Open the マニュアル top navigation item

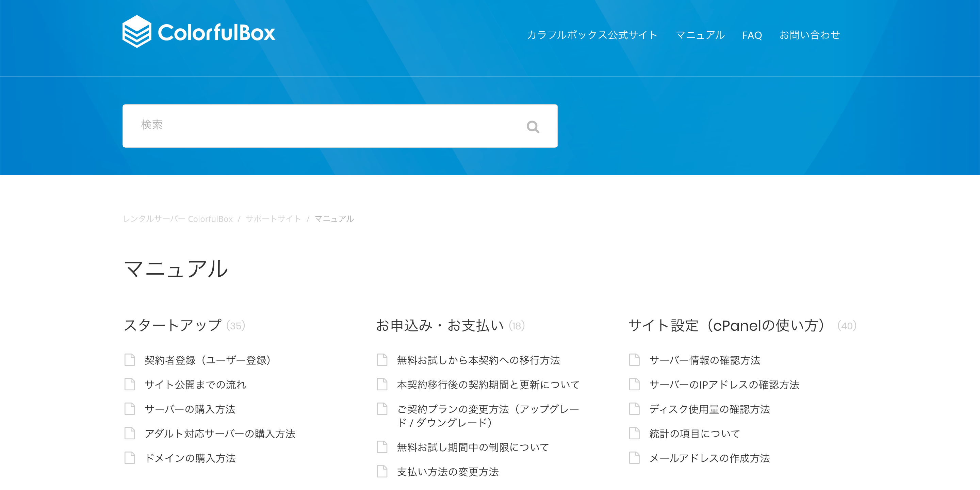(700, 35)
